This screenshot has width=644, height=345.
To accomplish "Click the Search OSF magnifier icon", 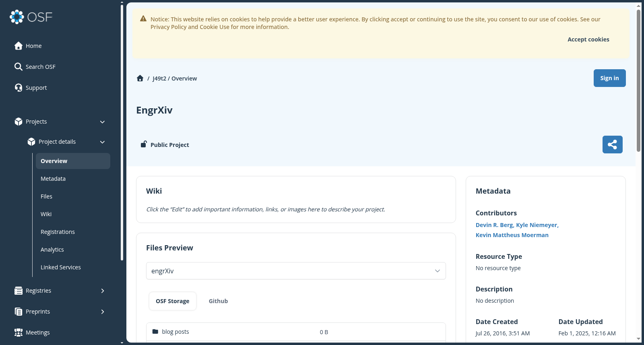I will [19, 67].
